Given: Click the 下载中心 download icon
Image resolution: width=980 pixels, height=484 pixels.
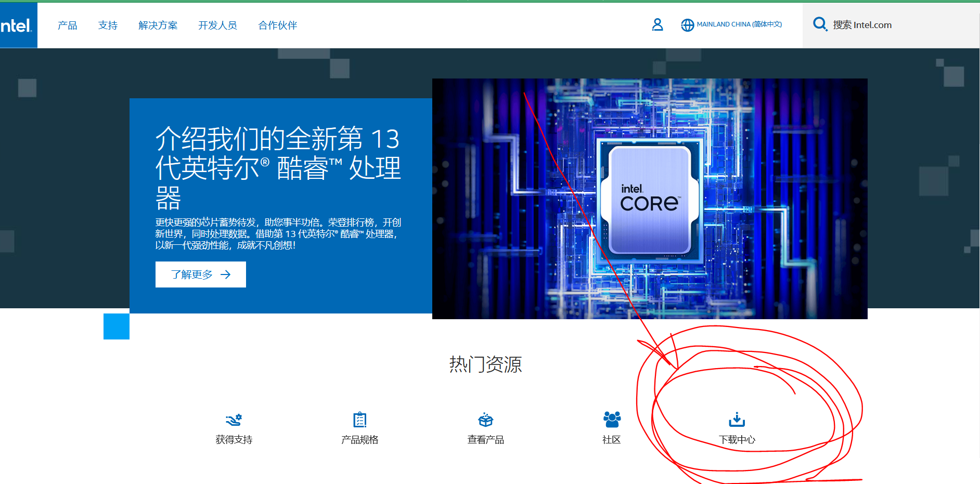Looking at the screenshot, I should click(x=737, y=419).
